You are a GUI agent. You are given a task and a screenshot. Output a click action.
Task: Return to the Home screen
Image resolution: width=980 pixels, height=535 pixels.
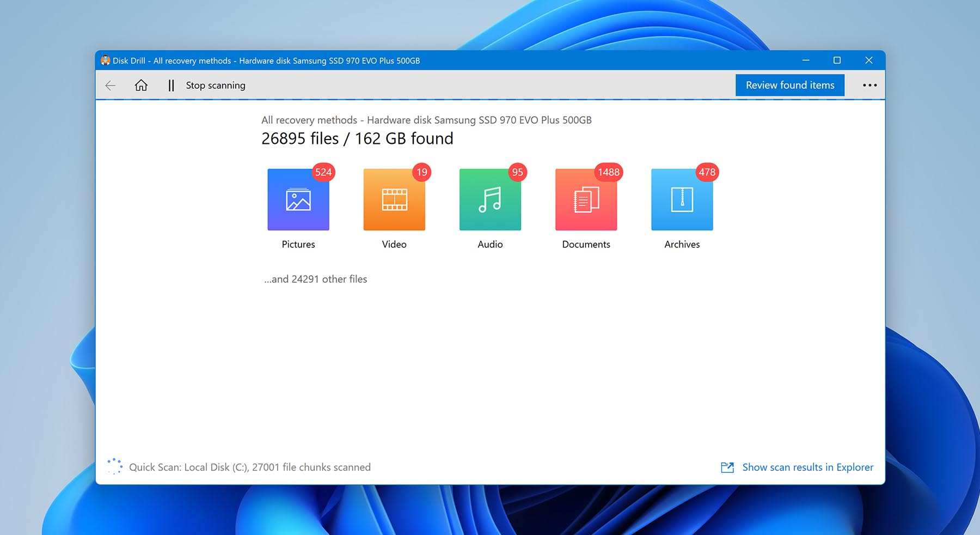[141, 86]
